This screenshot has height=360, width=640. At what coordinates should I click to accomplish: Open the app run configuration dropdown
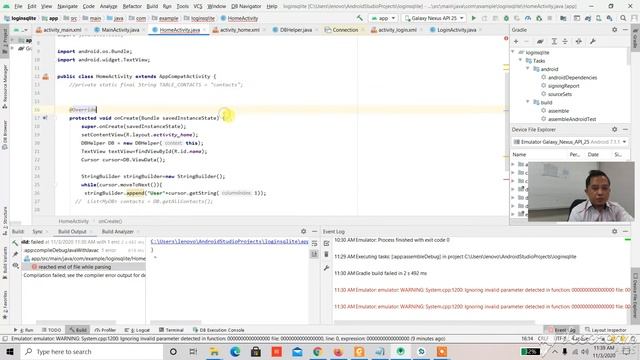pyautogui.click(x=382, y=18)
